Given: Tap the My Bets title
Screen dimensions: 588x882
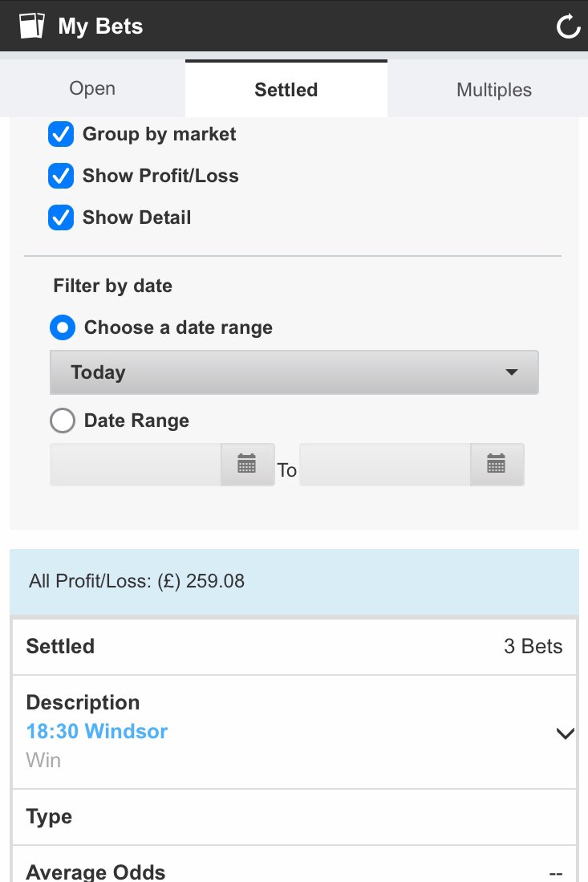Looking at the screenshot, I should point(100,26).
